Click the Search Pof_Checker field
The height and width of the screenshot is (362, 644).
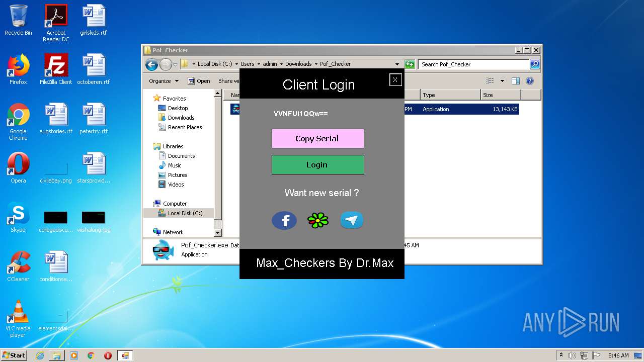pos(473,64)
